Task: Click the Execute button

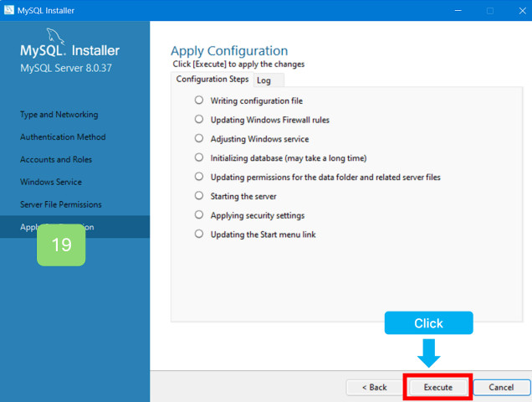Action: [x=437, y=387]
